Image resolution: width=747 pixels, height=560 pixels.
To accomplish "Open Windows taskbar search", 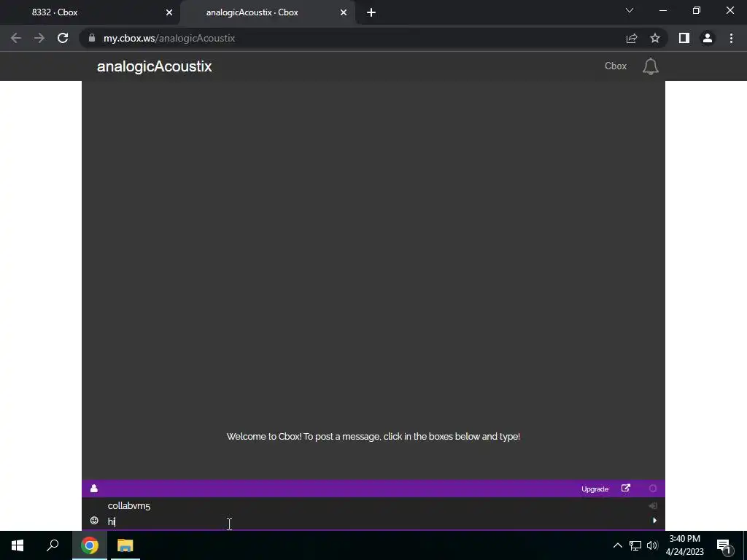I will 53,545.
